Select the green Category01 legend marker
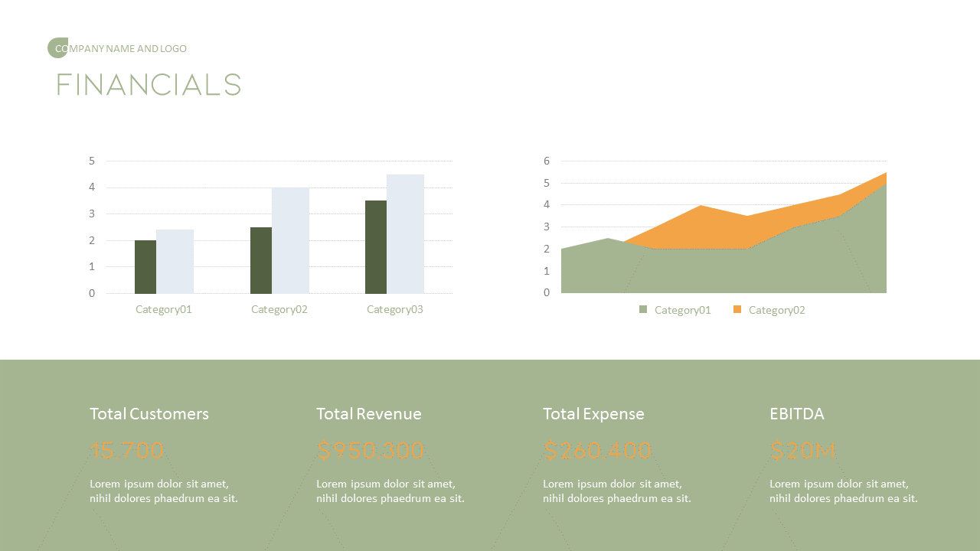 pyautogui.click(x=644, y=310)
